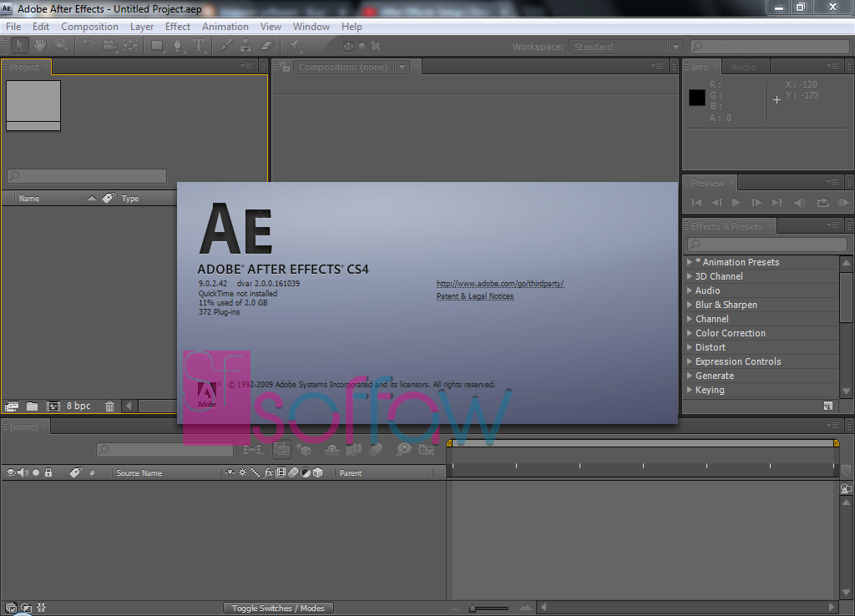The width and height of the screenshot is (855, 616).
Task: Select the Pan Behind tool
Action: (x=130, y=46)
